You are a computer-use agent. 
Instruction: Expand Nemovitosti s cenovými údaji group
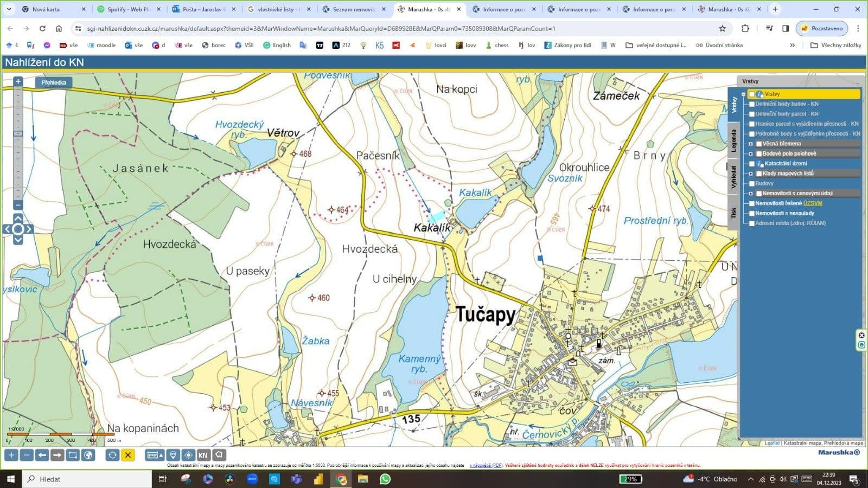[751, 194]
